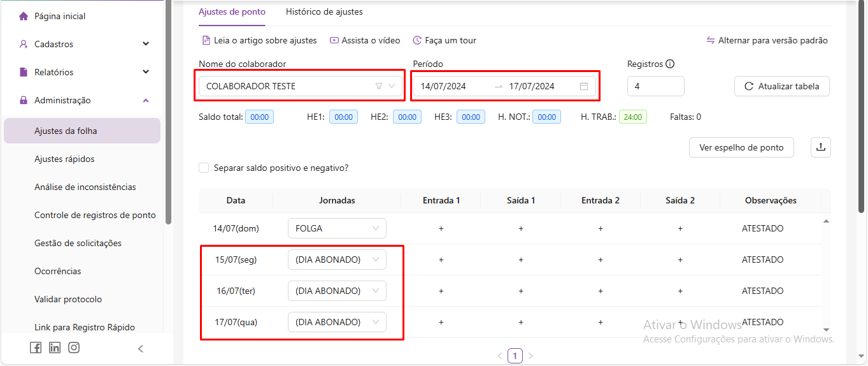Screen dimensions: 868x366
Task: Open the Instagram icon link
Action: 74,348
